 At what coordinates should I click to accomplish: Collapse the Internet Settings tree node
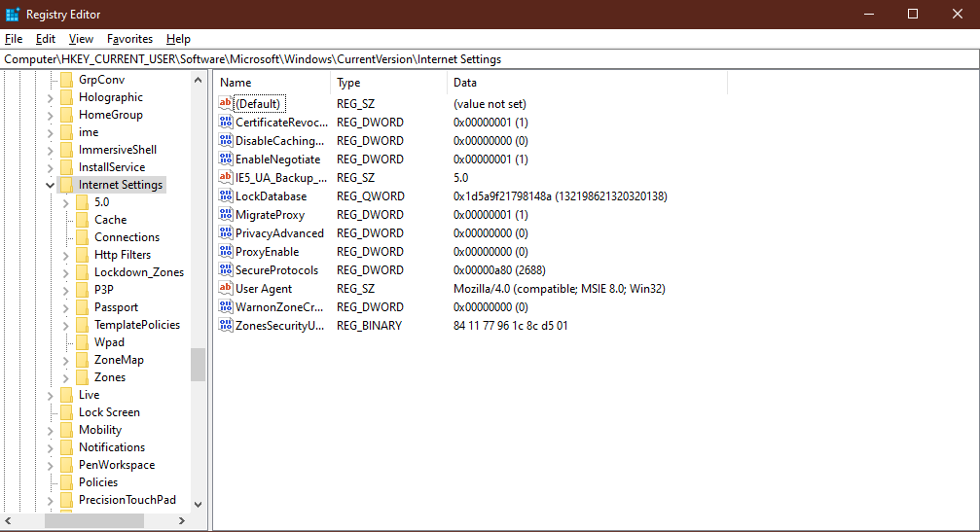click(50, 185)
